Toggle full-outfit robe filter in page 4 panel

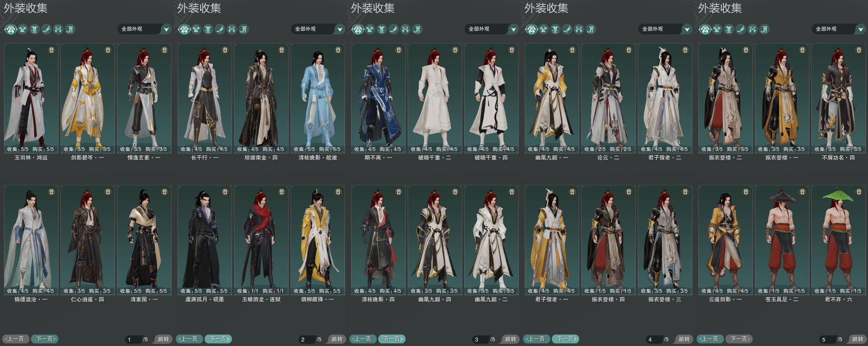tap(532, 29)
